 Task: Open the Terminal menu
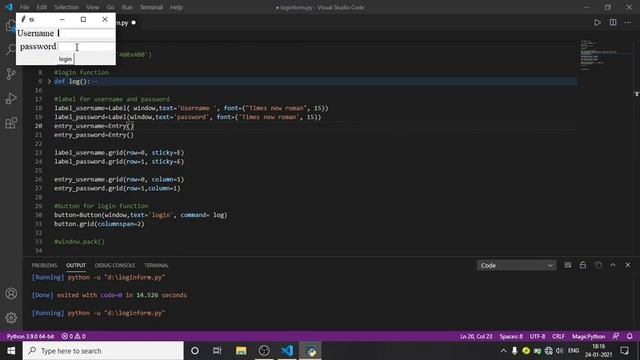pyautogui.click(x=151, y=7)
